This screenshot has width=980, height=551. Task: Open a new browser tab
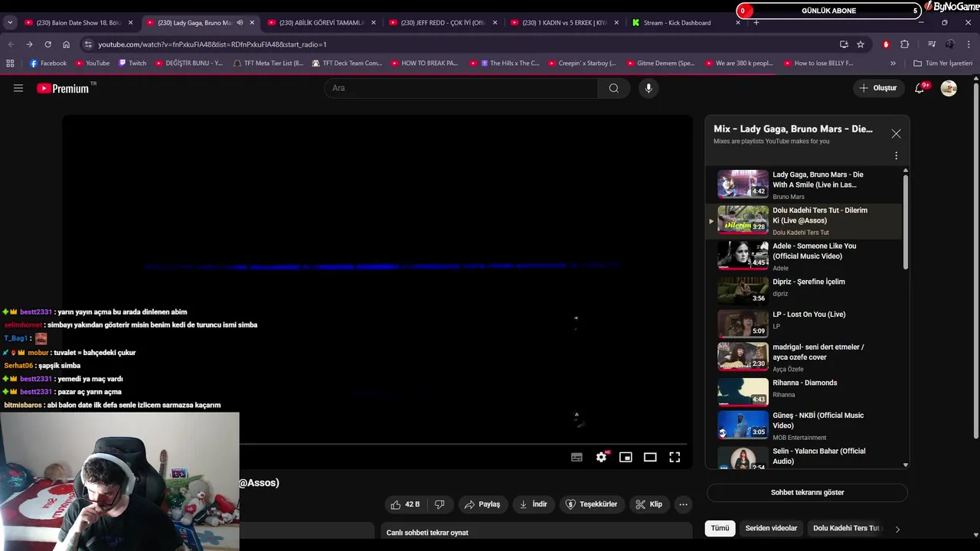[756, 23]
